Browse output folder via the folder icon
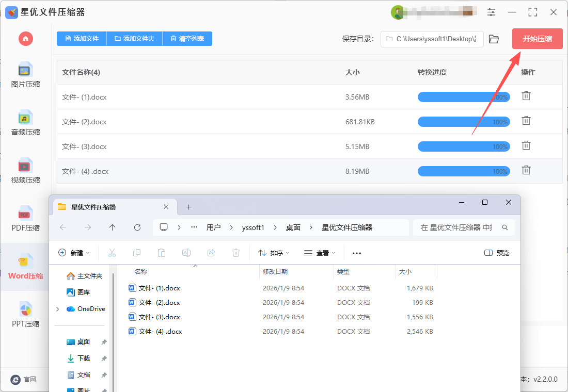Image resolution: width=568 pixels, height=392 pixels. click(494, 39)
